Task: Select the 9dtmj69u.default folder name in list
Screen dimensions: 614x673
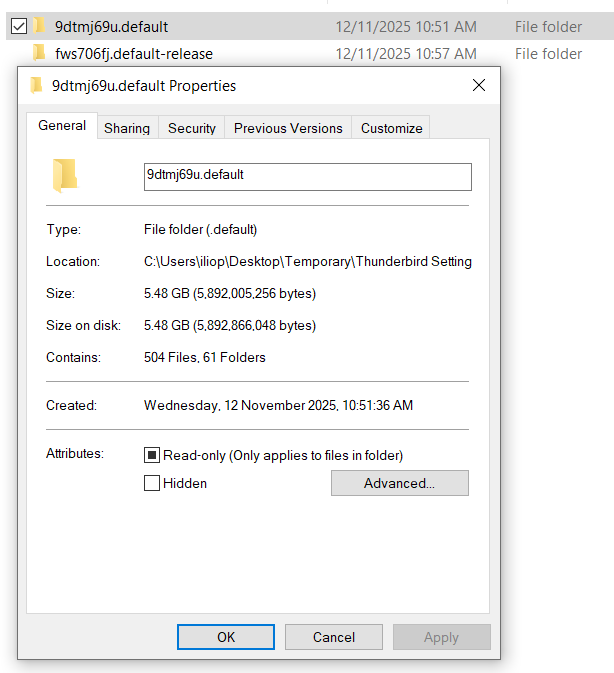Action: (112, 27)
